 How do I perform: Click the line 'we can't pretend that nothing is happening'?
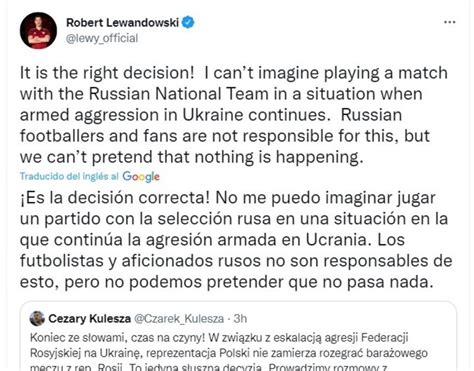(x=191, y=157)
